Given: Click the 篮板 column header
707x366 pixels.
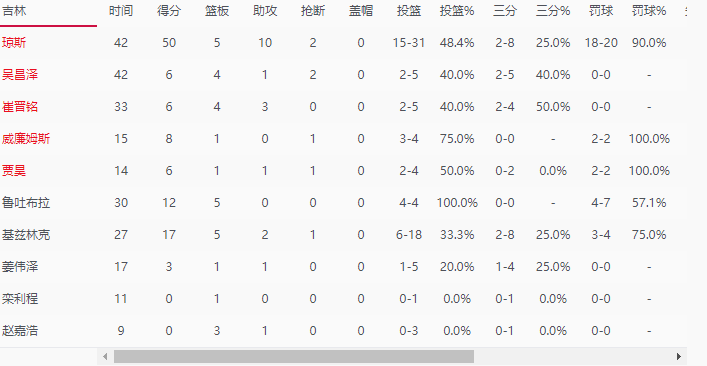Looking at the screenshot, I should tap(217, 11).
